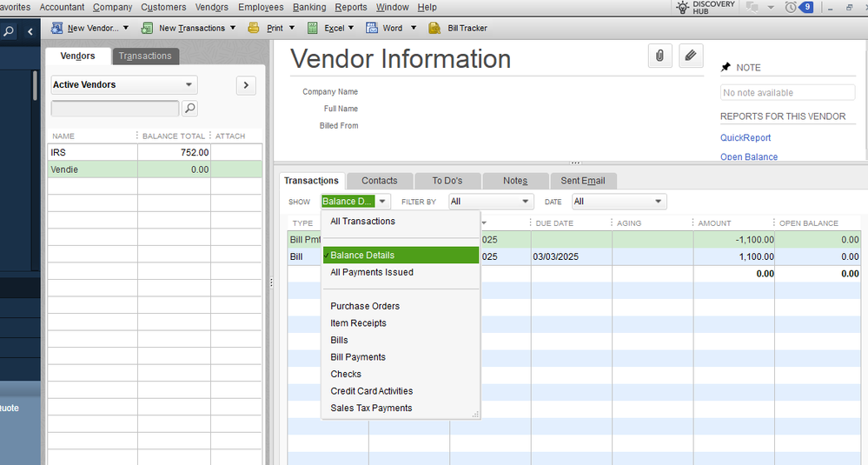868x465 pixels.
Task: Open the Customers menu
Action: 163,7
